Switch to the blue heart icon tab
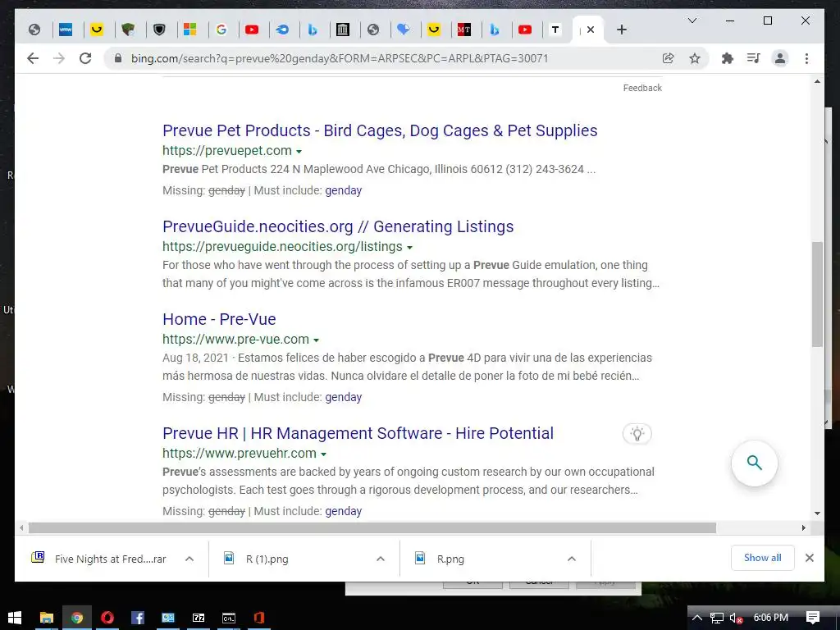 pos(404,30)
